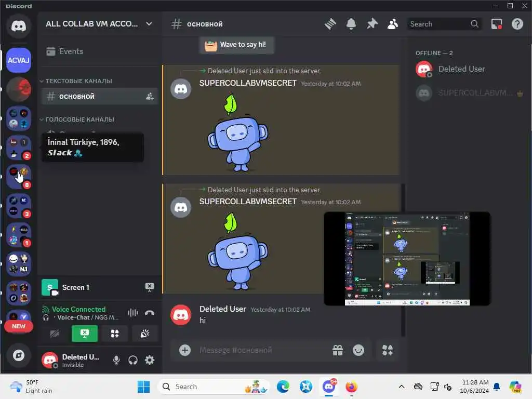
Task: Select the основной text channel
Action: [99, 96]
